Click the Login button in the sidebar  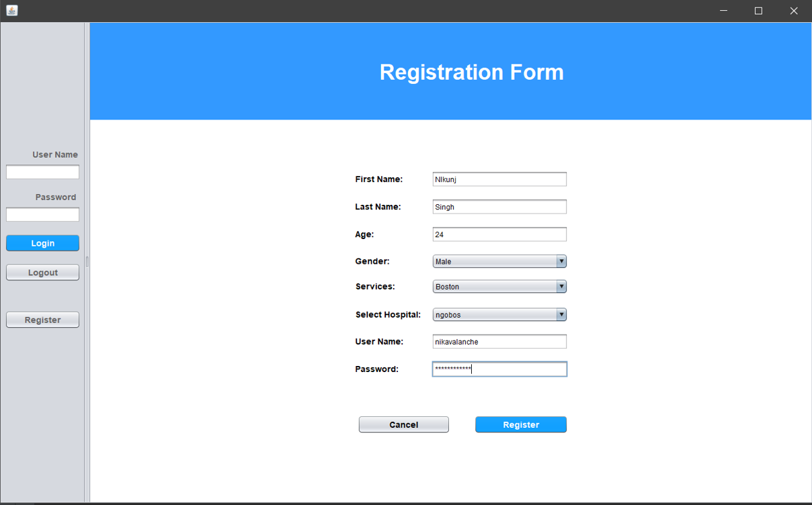[x=42, y=242]
